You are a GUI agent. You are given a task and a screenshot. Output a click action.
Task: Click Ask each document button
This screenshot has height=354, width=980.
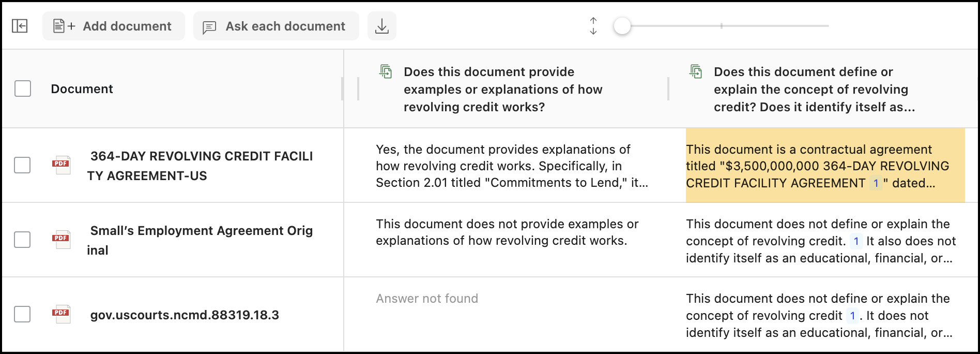(275, 26)
